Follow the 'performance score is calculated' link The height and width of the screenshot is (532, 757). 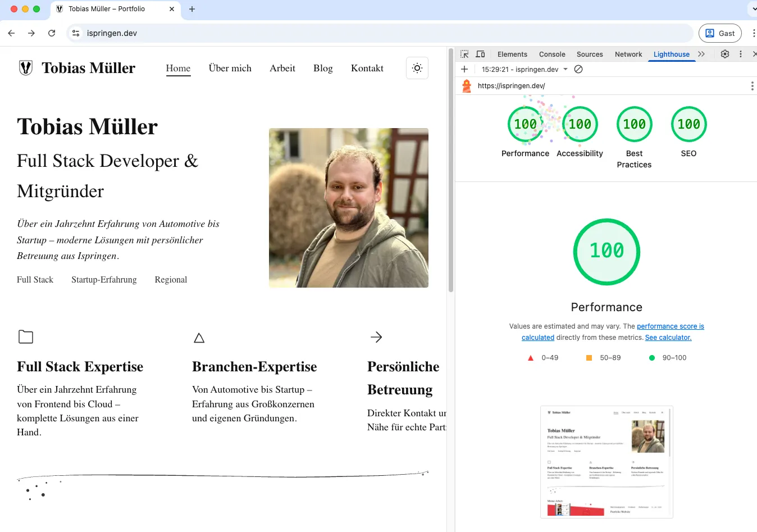pyautogui.click(x=671, y=326)
